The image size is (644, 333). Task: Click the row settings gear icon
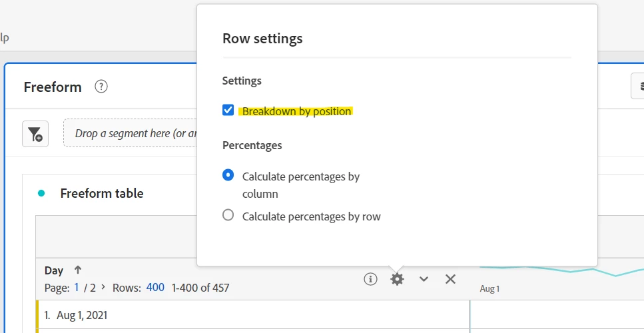397,279
